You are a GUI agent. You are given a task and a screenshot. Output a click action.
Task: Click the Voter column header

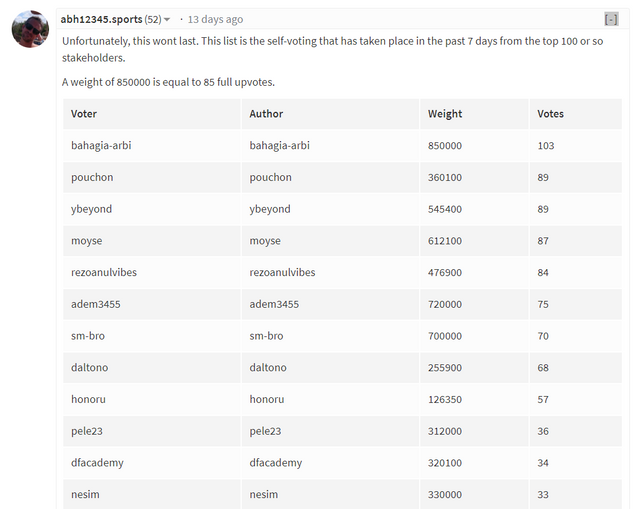pyautogui.click(x=84, y=114)
